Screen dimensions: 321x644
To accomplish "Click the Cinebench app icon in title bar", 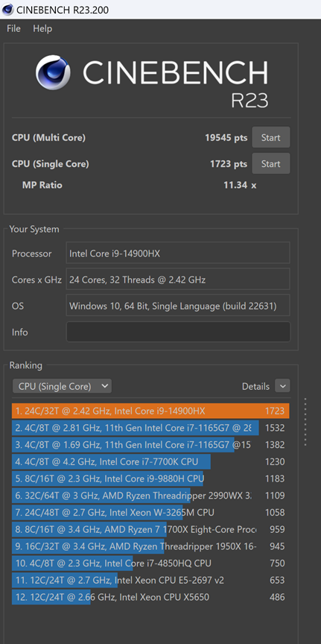I will point(7,10).
